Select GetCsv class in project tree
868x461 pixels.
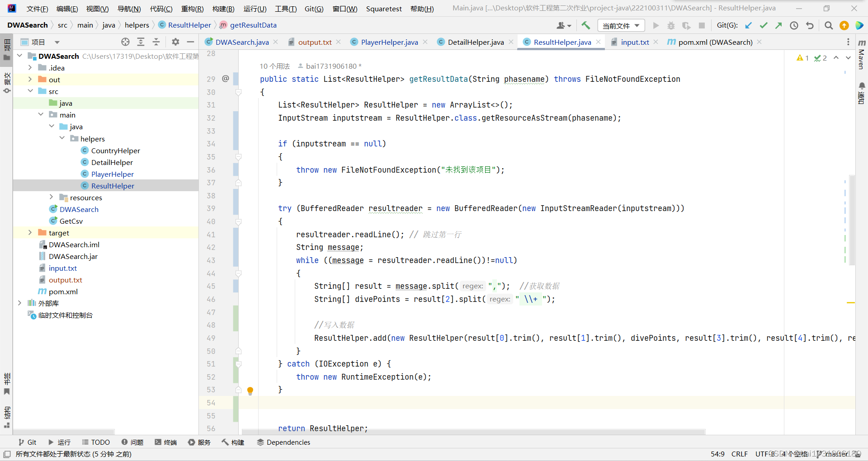click(x=71, y=221)
